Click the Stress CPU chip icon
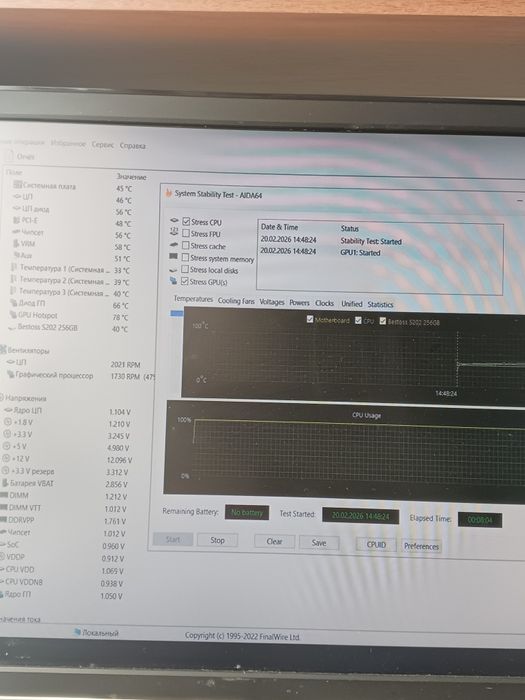This screenshot has width=525, height=700. [x=174, y=221]
